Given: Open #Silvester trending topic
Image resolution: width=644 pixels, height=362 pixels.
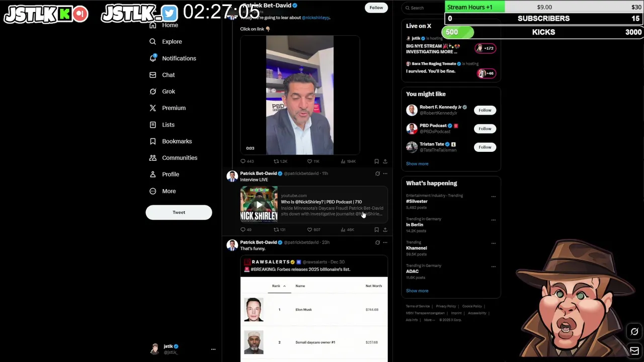Looking at the screenshot, I should tap(417, 201).
